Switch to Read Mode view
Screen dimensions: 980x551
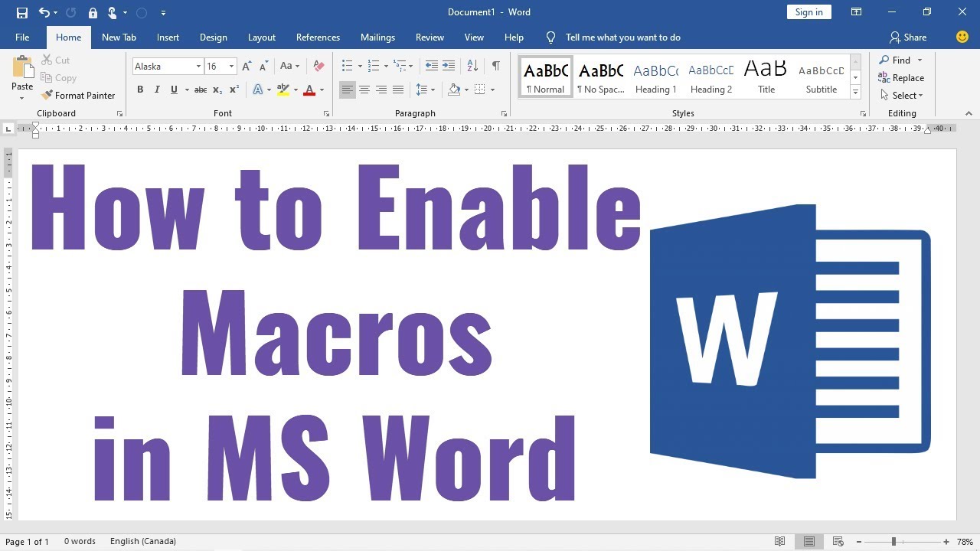(779, 541)
